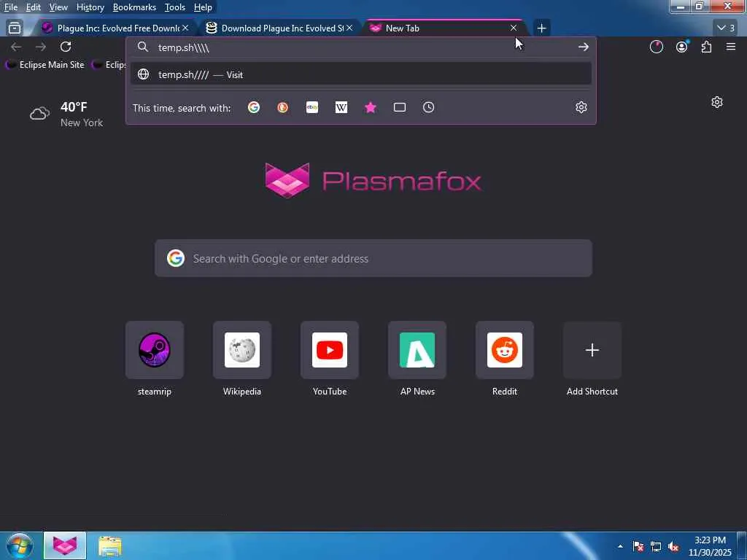Viewport: 747px width, 560px height.
Task: Go back one page
Action: (x=16, y=47)
